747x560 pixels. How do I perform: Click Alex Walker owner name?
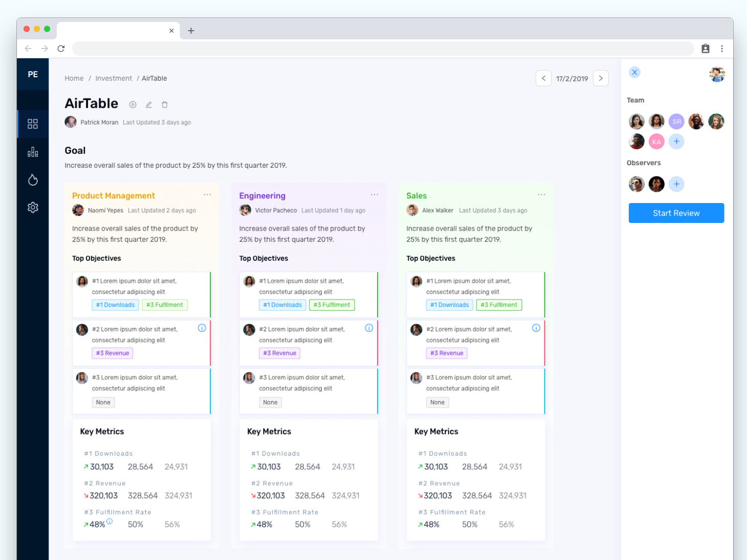(437, 210)
